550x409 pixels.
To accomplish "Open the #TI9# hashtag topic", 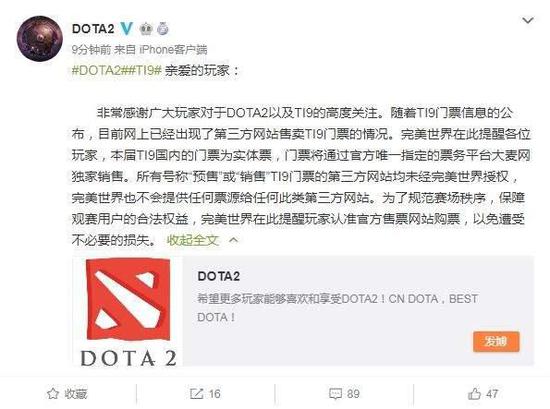I will coord(141,71).
